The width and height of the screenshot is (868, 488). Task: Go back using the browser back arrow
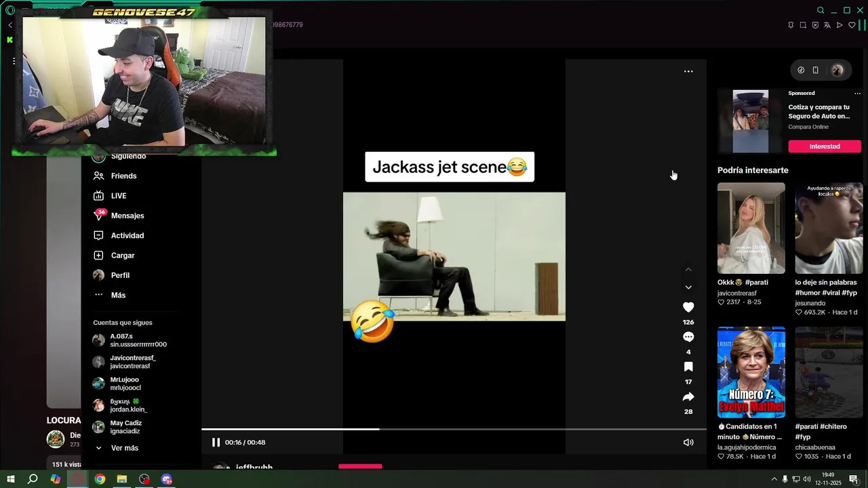10,25
